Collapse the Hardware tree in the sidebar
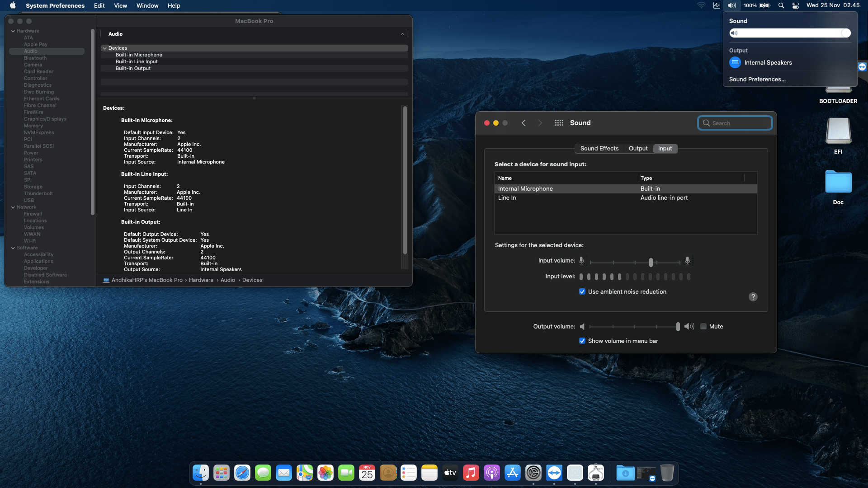This screenshot has height=488, width=868. pyautogui.click(x=13, y=31)
